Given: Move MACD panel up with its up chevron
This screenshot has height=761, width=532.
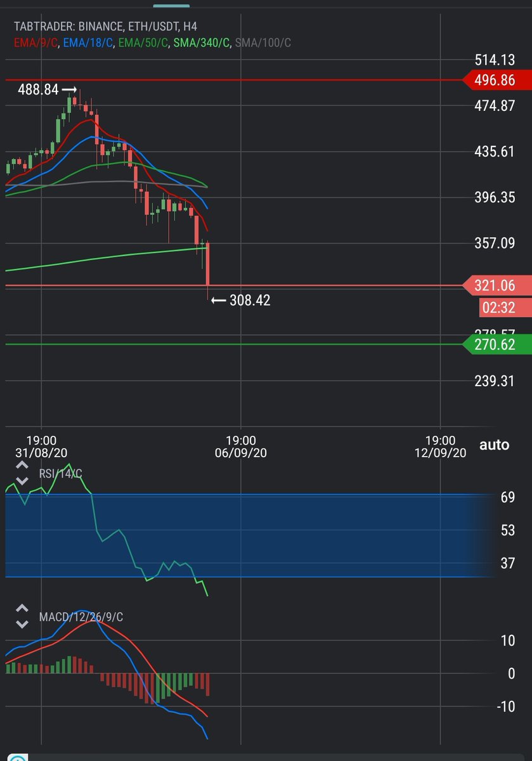Looking at the screenshot, I should [22, 609].
